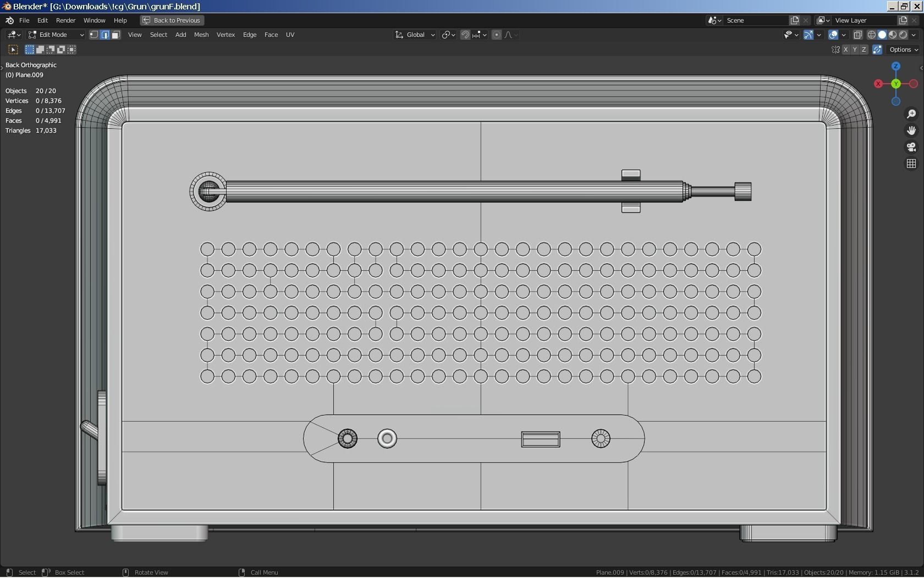The image size is (924, 578).
Task: Click the zoom view magnifier icon
Action: click(x=911, y=114)
